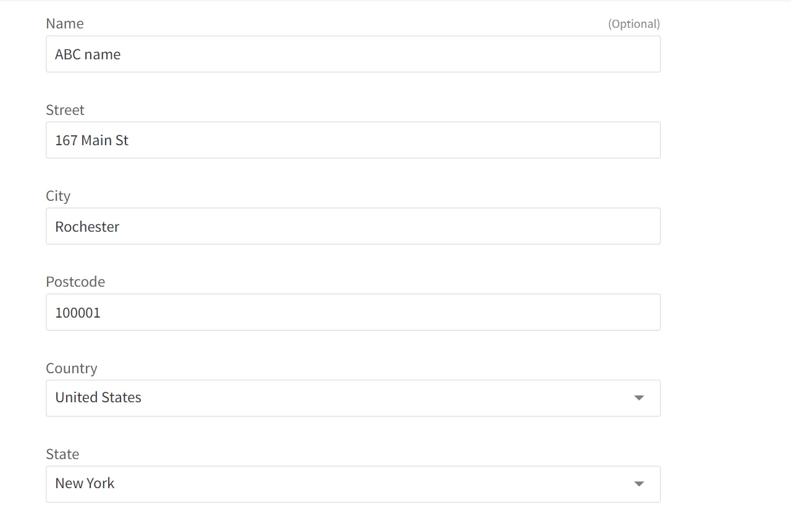Click the "167 Main St" text
The height and width of the screenshot is (532, 791).
[x=91, y=140]
